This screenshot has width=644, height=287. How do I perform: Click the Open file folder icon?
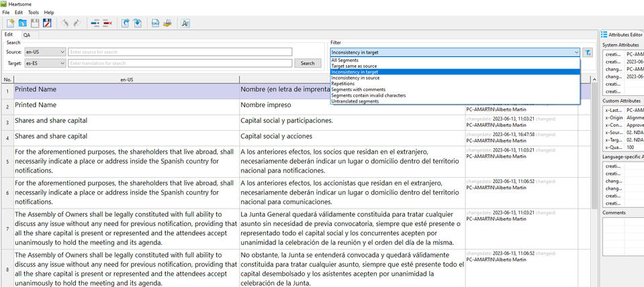[x=23, y=23]
